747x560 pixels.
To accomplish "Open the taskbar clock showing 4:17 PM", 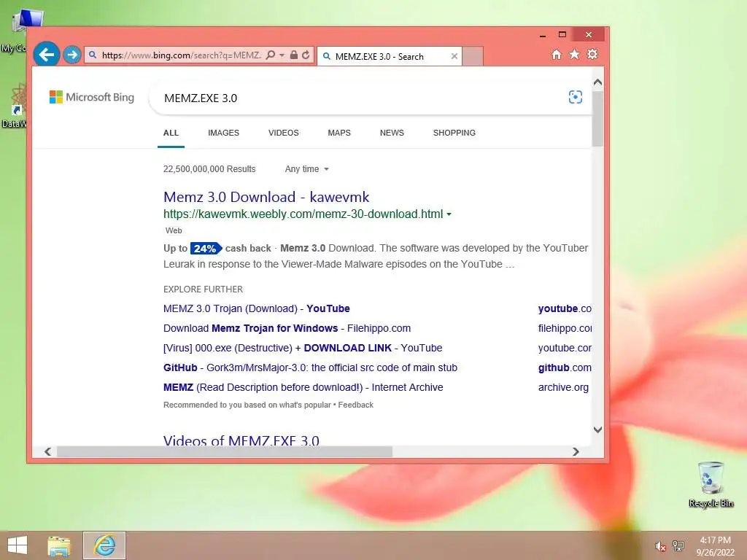I will [x=715, y=546].
